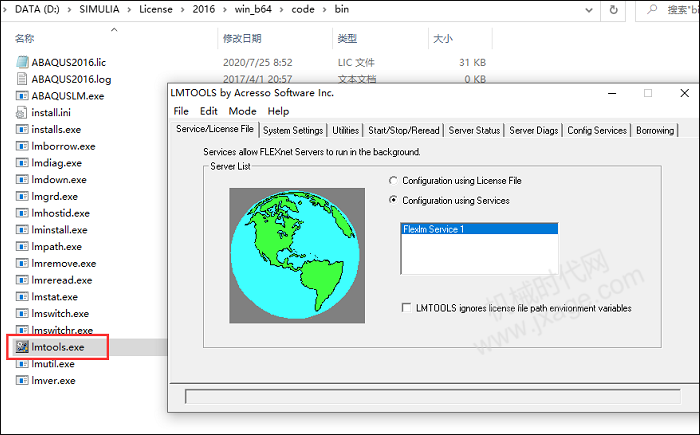The height and width of the screenshot is (435, 700).
Task: Click the lmswitch.exe file icon
Action: coord(22,314)
